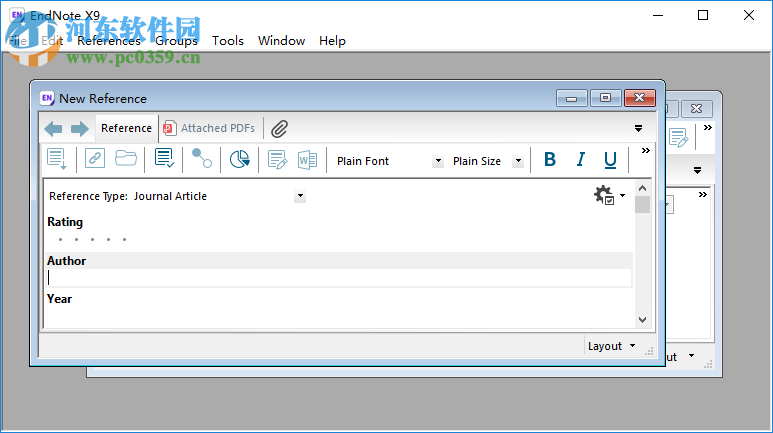
Task: Set rating to fifth dot
Action: click(x=124, y=240)
